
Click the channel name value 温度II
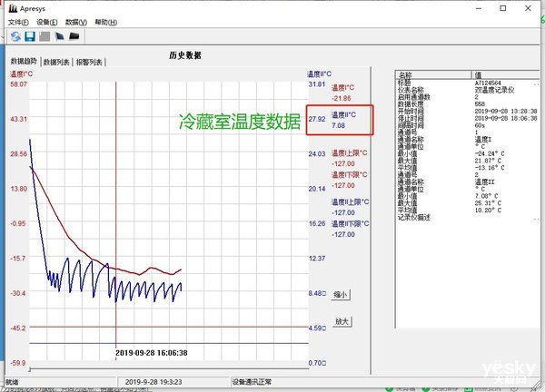484,182
